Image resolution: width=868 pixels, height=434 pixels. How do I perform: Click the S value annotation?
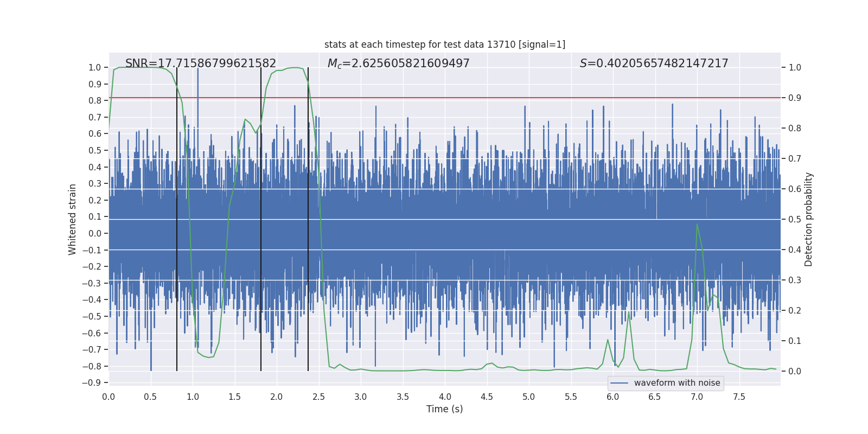click(654, 63)
